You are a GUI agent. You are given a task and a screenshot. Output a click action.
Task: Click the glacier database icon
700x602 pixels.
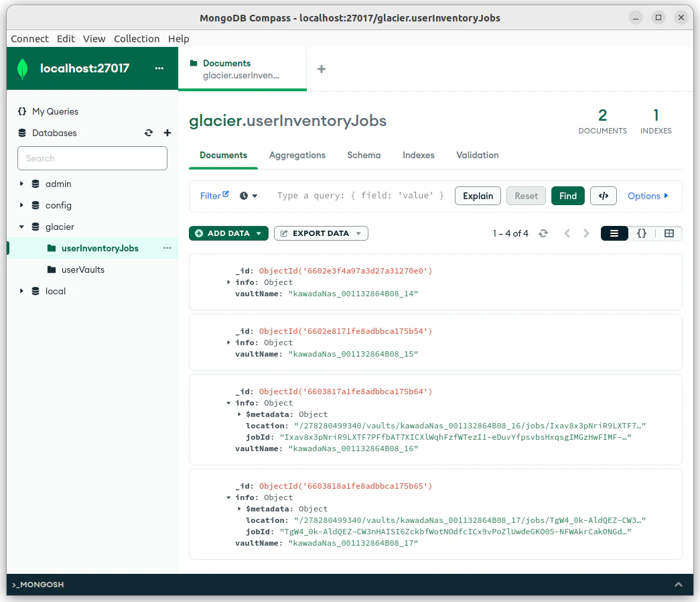pos(36,227)
